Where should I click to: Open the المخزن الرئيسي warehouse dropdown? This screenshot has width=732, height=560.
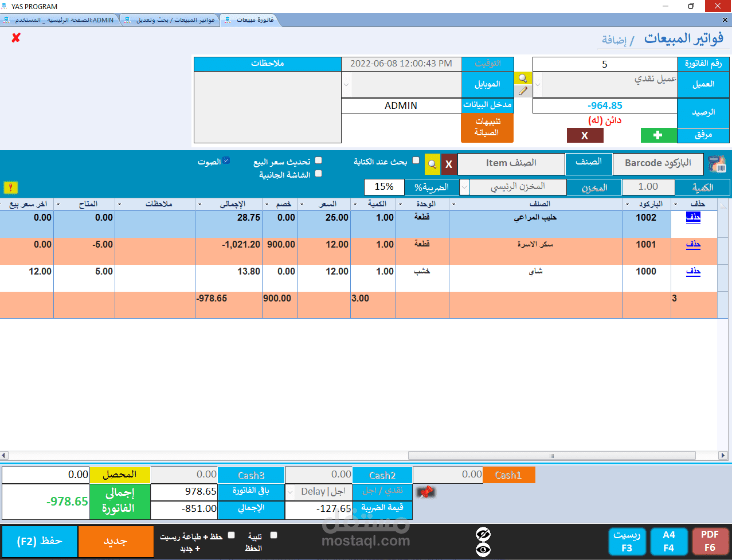[x=464, y=187]
